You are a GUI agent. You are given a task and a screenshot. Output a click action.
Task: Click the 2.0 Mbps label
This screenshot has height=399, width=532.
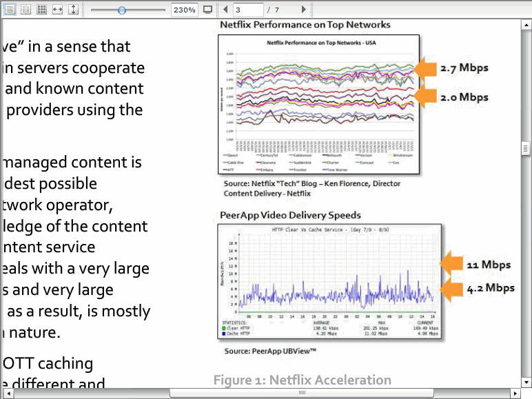464,97
